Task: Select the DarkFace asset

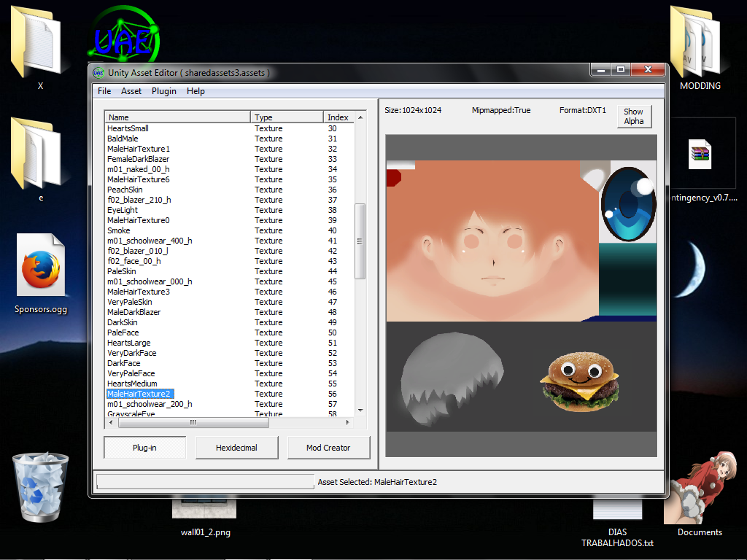Action: point(230,363)
